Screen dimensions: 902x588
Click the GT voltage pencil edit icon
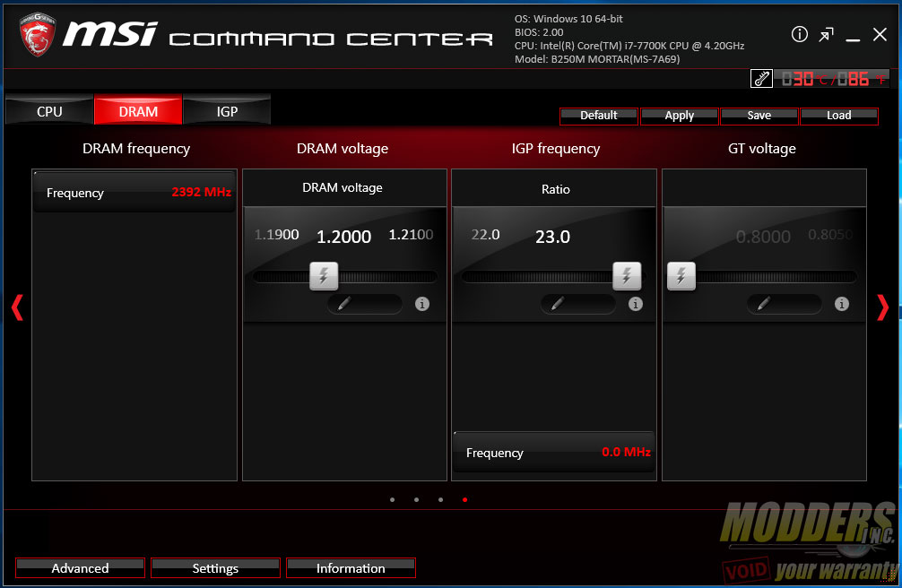[763, 303]
